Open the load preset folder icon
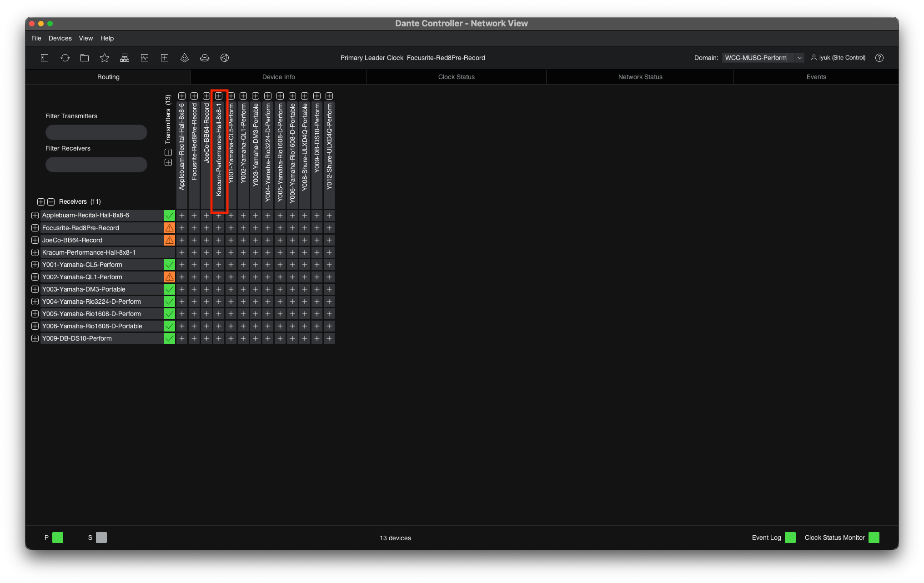 click(85, 58)
